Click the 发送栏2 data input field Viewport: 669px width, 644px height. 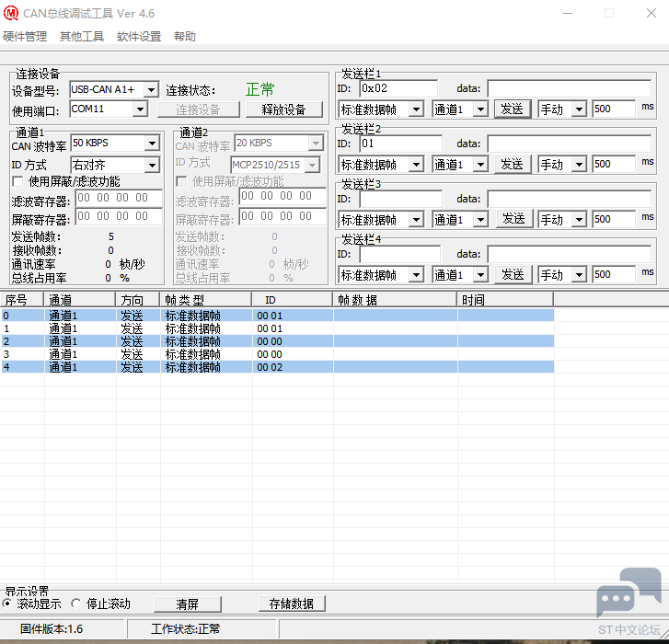(570, 144)
